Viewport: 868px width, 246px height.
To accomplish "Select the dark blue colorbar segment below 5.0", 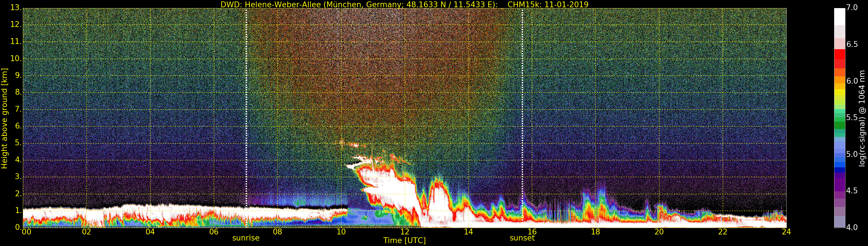I will point(839,170).
